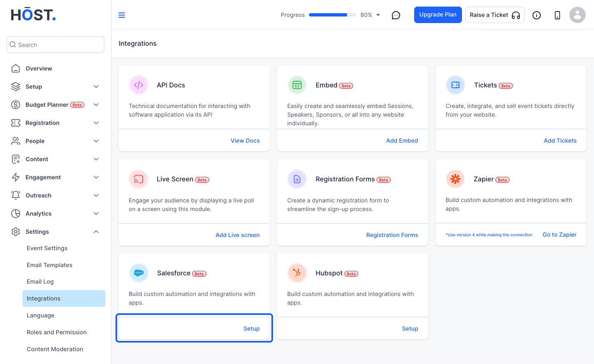Screen dimensions: 594x364
Task: Click the Zapier version 4 note
Action: (x=489, y=235)
